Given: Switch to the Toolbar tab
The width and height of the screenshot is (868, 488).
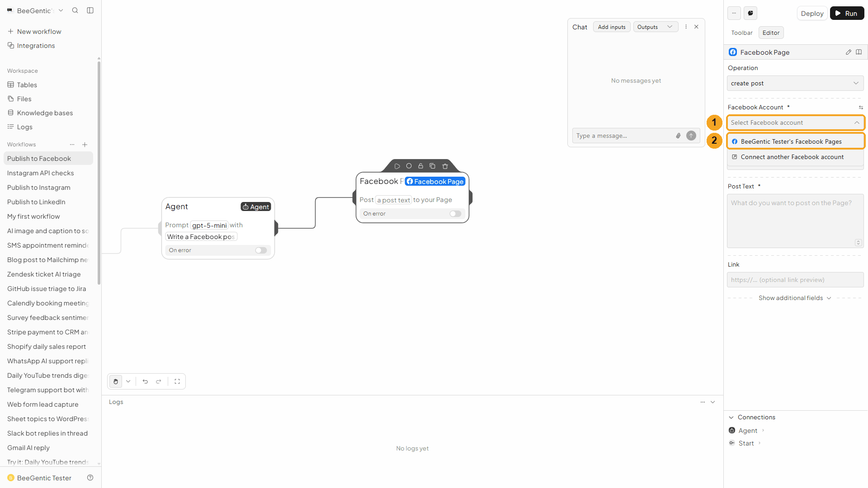Looking at the screenshot, I should (742, 33).
